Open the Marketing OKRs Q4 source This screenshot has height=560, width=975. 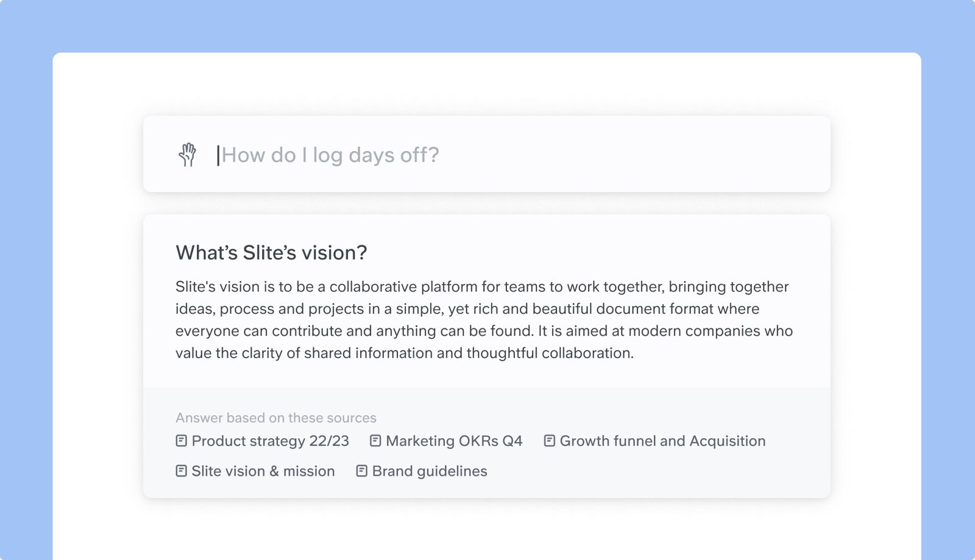454,441
